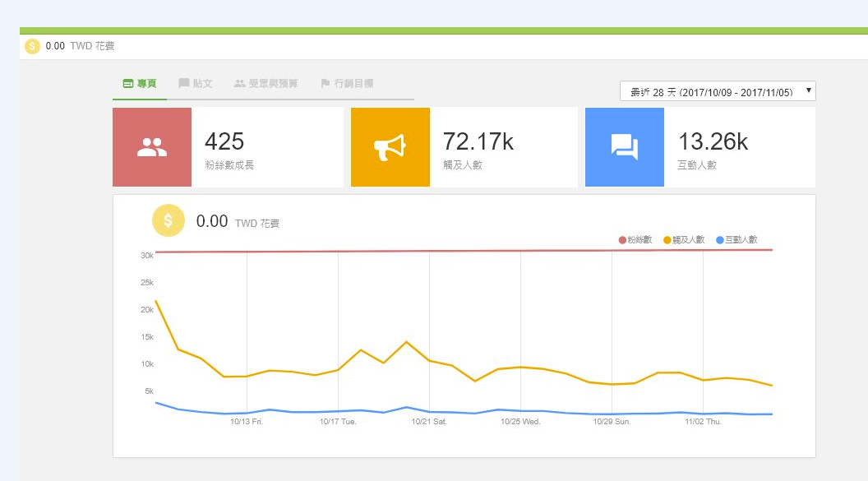
Task: Click the 10/13 Fri. axis label
Action: (247, 422)
